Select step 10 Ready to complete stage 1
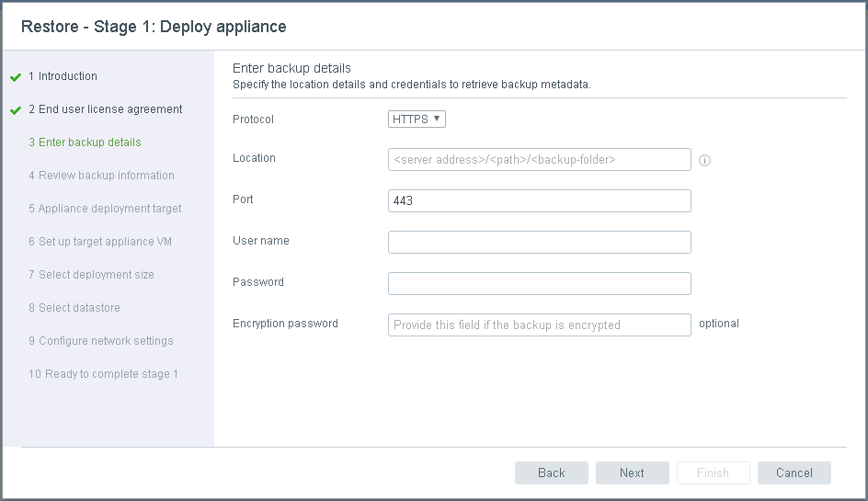Screen dimensions: 868x501 point(103,374)
